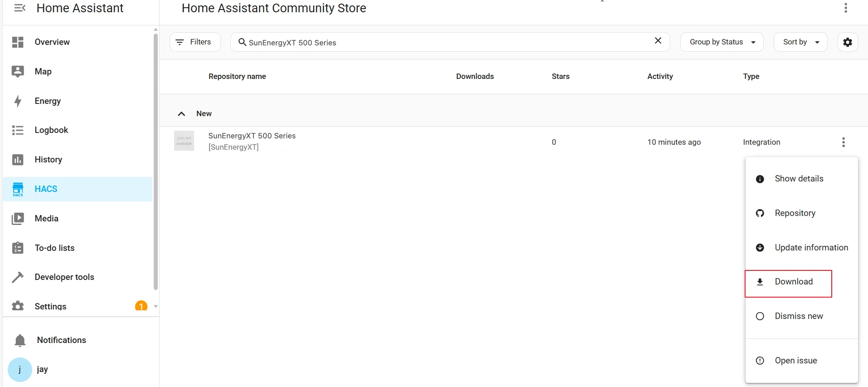The width and height of the screenshot is (868, 387).
Task: Open Developer tools hammer icon
Action: pyautogui.click(x=18, y=277)
